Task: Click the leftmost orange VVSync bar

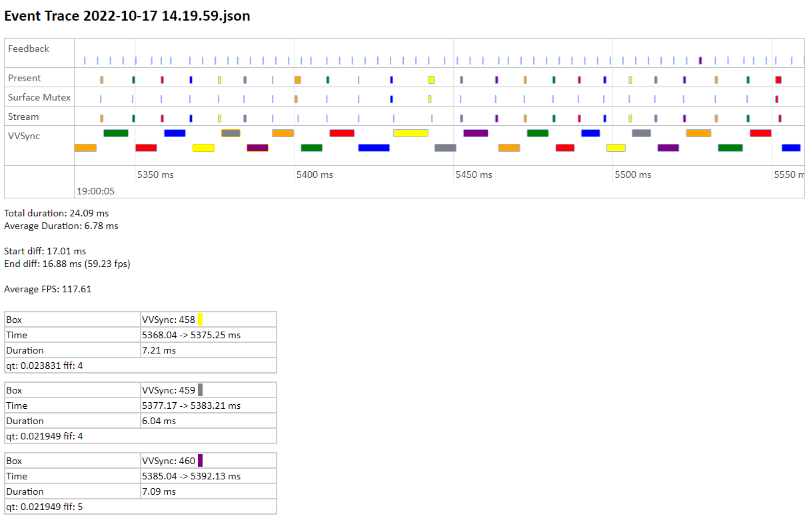Action: coord(85,148)
